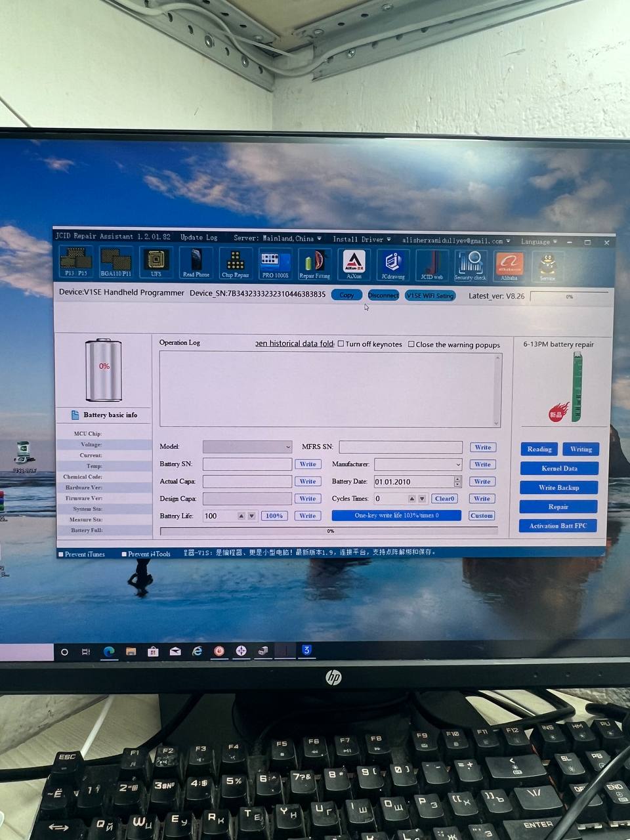Viewport: 630px width, 840px height.
Task: Click Write next to Battery SN
Action: coord(308,464)
